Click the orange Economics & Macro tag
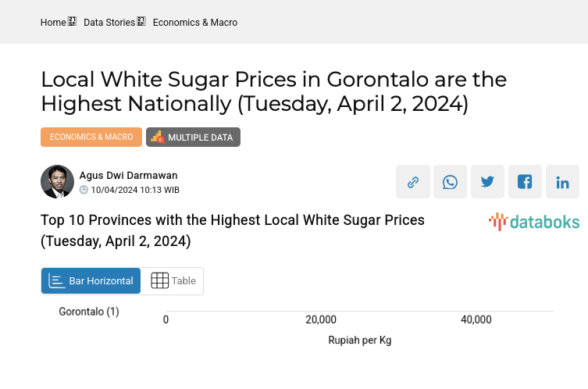The image size is (588, 389). (91, 137)
